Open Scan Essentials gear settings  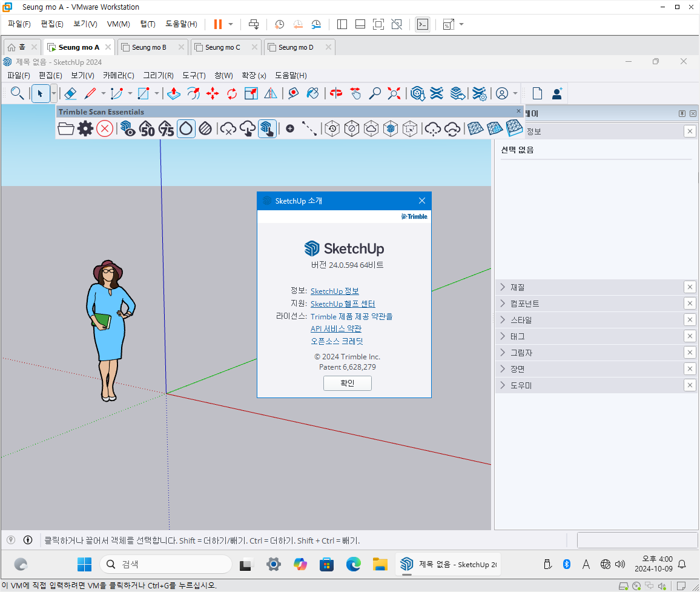85,128
